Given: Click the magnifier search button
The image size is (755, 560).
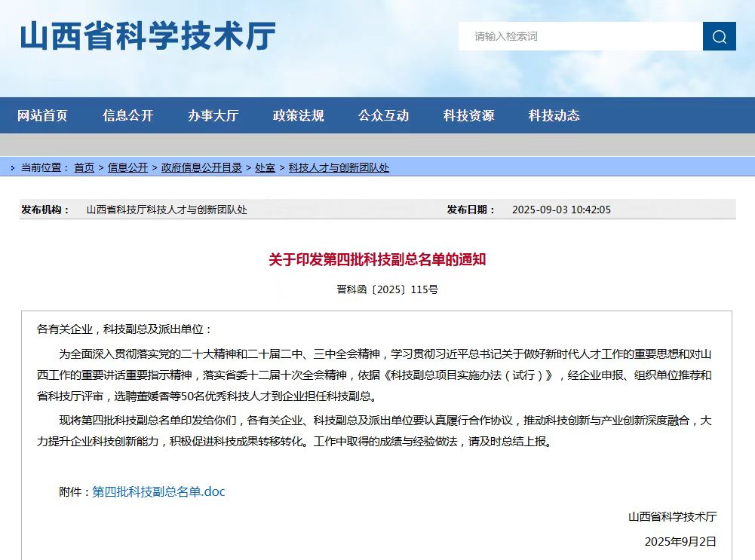Looking at the screenshot, I should pos(719,36).
